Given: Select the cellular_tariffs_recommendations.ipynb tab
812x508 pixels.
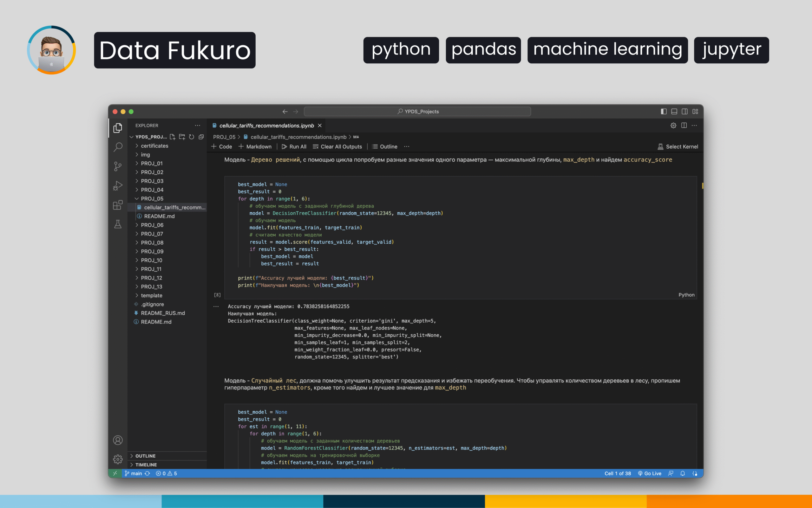Looking at the screenshot, I should (x=266, y=126).
